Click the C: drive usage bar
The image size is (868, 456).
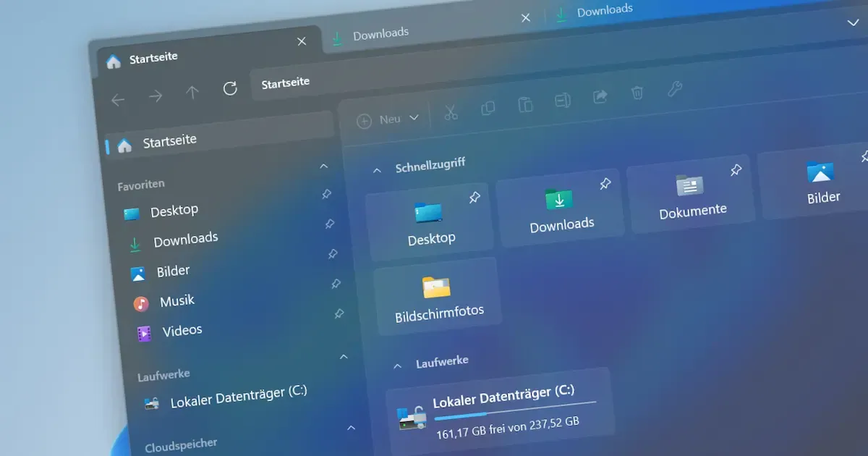[515, 409]
